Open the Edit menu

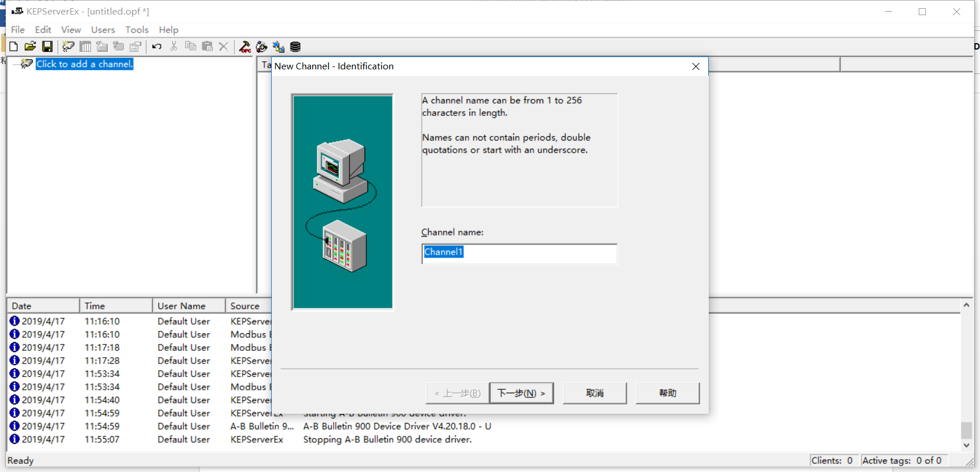pyautogui.click(x=43, y=30)
